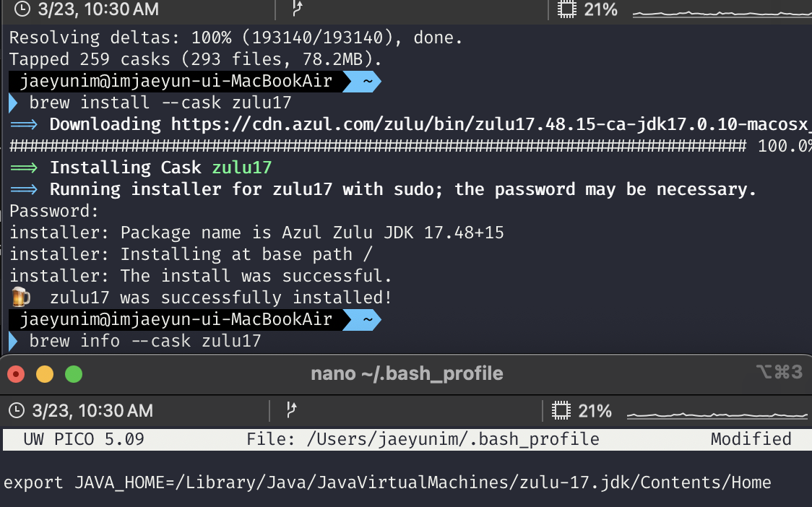Click the 3/23, 10:30 AM timestamp in nano status bar
This screenshot has height=507, width=812.
tap(92, 411)
